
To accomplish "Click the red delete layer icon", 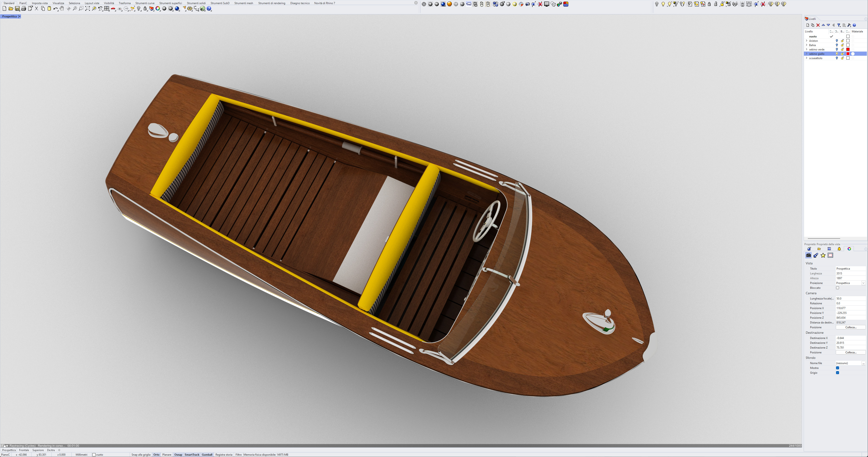I will [818, 25].
